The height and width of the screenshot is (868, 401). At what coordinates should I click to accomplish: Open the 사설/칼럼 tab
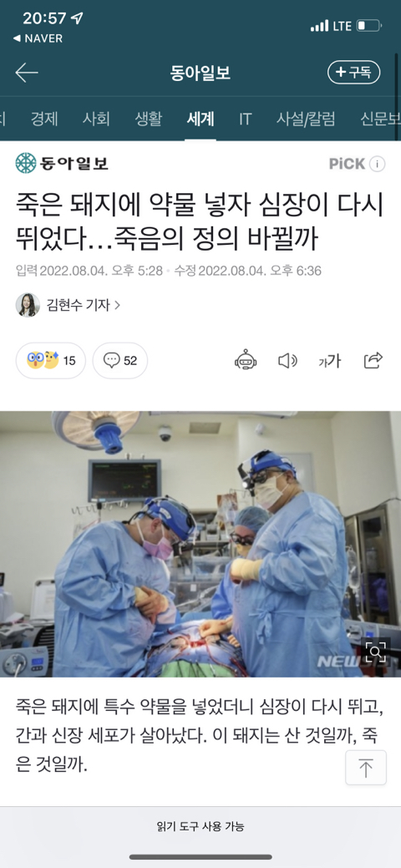[x=306, y=119]
